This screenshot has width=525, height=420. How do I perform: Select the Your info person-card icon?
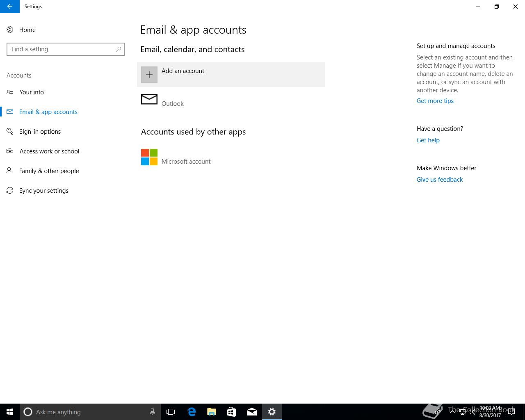pyautogui.click(x=10, y=92)
